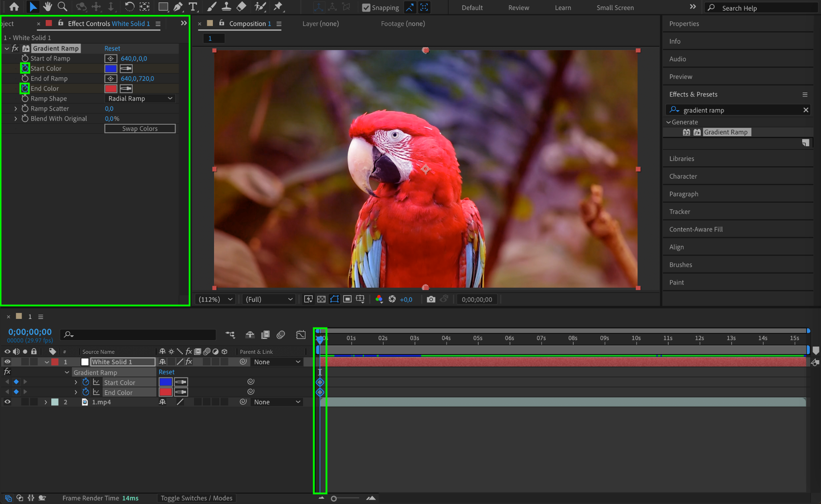The width and height of the screenshot is (821, 504).
Task: Switch to the Review workspace
Action: 518,8
